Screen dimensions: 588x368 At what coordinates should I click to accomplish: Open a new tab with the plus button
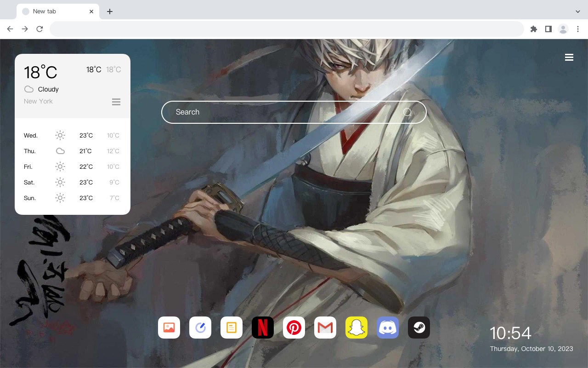(x=110, y=11)
